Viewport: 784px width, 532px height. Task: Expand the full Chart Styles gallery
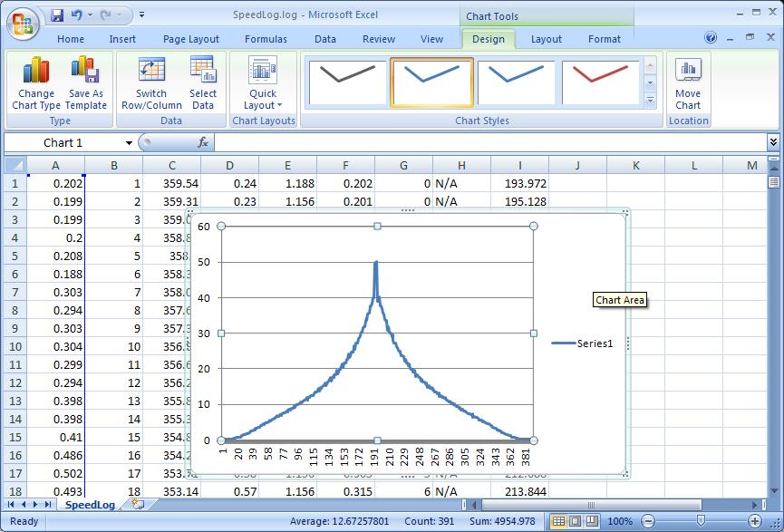point(650,101)
